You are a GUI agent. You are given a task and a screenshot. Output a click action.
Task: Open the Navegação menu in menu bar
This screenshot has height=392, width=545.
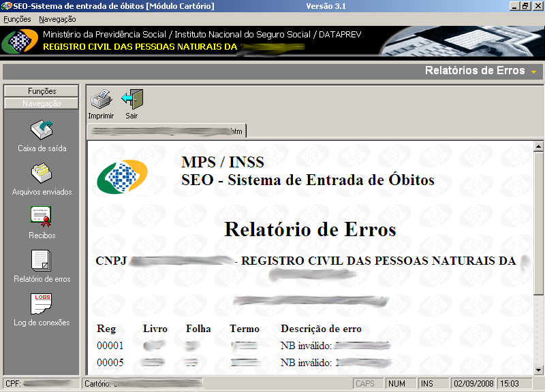(57, 19)
